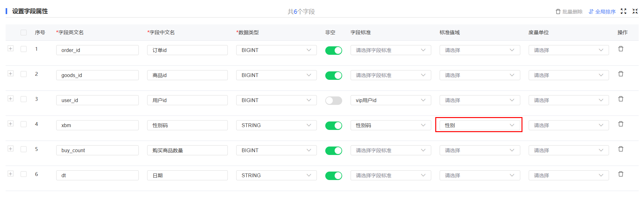644x201 pixels.
Task: Expand row 1 with plus icon
Action: (x=11, y=49)
